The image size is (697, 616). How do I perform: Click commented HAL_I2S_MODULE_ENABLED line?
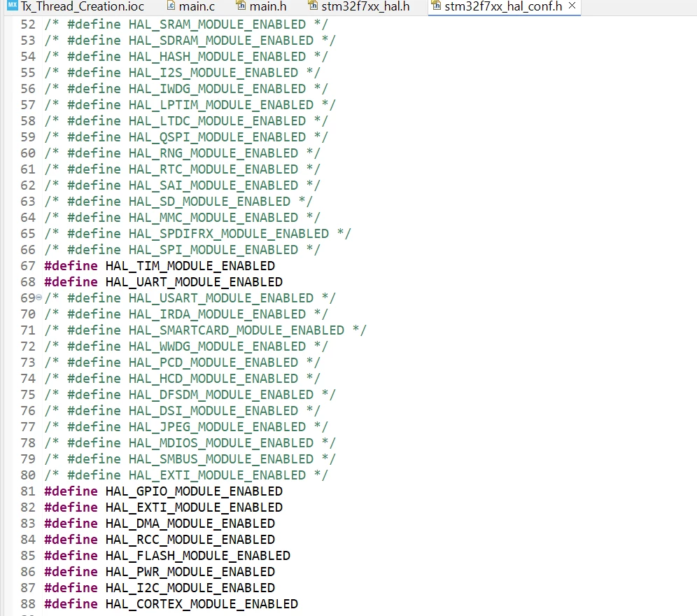[182, 73]
